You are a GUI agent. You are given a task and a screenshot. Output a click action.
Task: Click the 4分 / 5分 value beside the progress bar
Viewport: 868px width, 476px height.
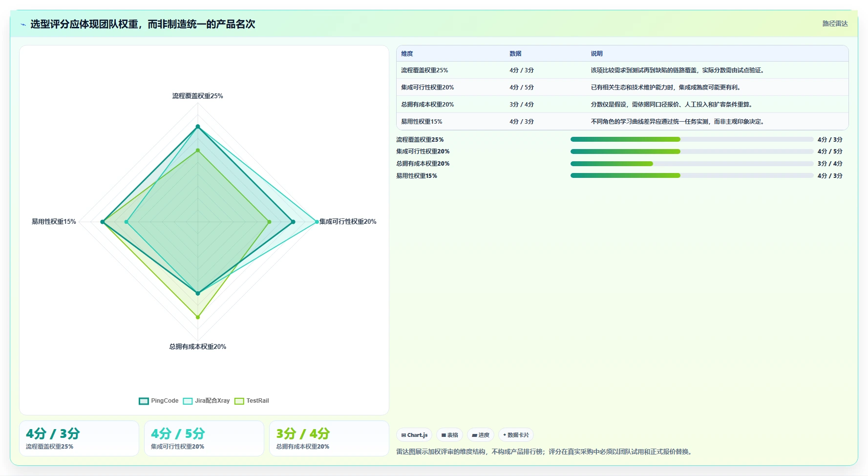pos(830,151)
